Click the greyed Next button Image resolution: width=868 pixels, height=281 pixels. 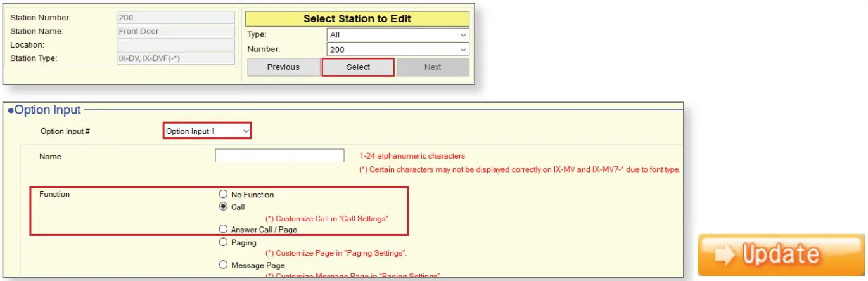[x=433, y=67]
